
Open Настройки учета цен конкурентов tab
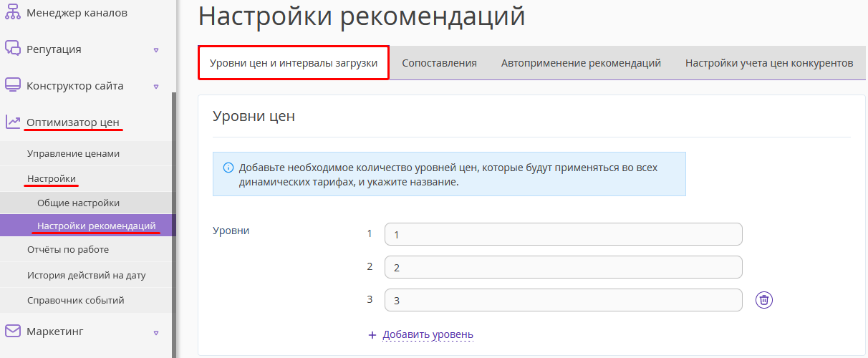769,63
